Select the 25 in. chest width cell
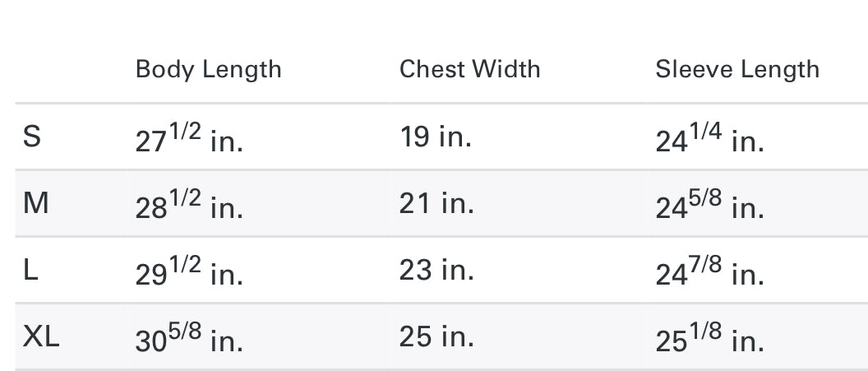Viewport: 868px width, 371px height. pyautogui.click(x=436, y=336)
